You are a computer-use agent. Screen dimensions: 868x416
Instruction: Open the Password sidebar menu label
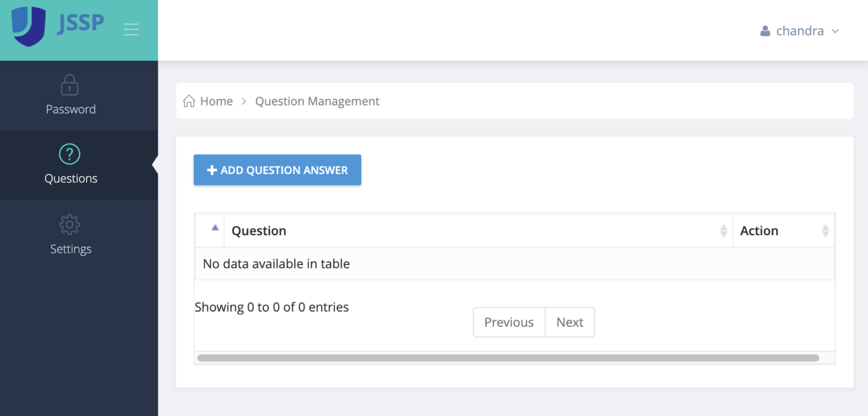point(71,109)
